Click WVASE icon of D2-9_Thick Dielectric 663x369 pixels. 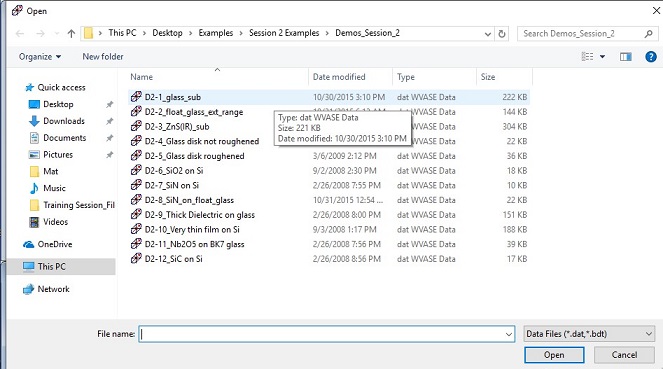(136, 214)
